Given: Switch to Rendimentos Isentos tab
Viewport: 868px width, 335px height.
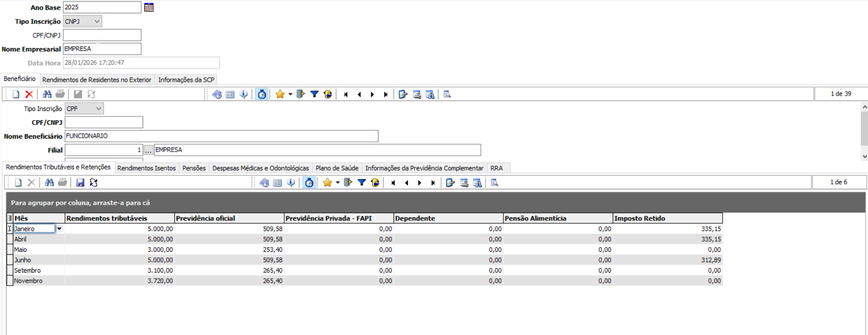Looking at the screenshot, I should tap(146, 168).
